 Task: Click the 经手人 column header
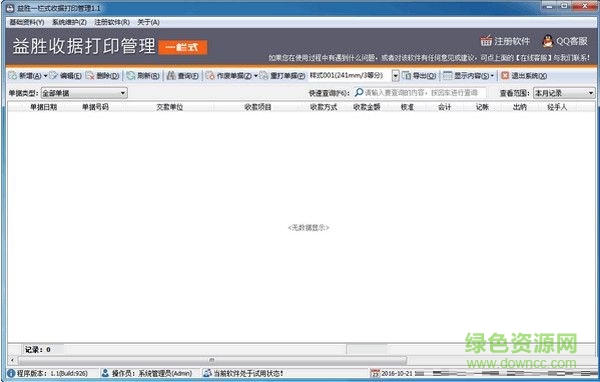557,107
